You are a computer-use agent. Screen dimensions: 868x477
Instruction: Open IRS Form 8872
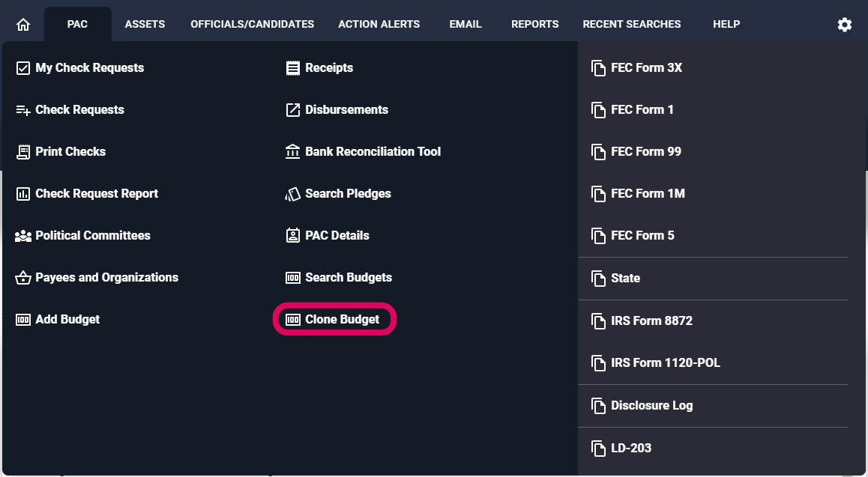(651, 321)
